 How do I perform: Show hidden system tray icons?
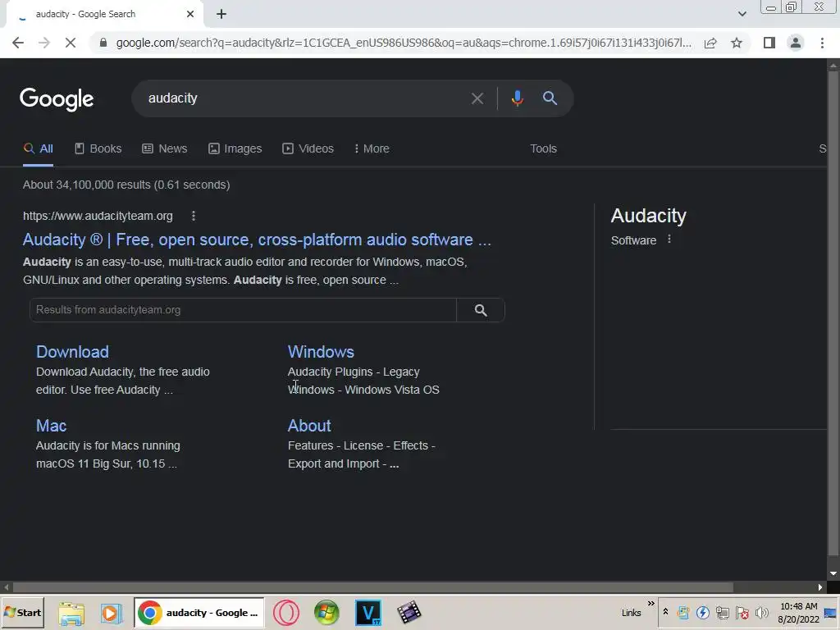point(665,612)
